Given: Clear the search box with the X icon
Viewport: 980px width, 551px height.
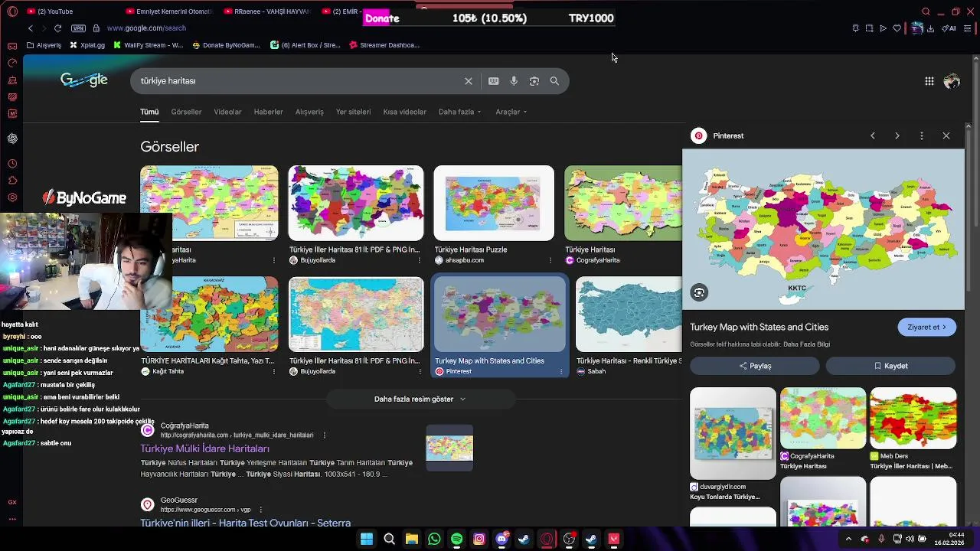Looking at the screenshot, I should [x=469, y=81].
